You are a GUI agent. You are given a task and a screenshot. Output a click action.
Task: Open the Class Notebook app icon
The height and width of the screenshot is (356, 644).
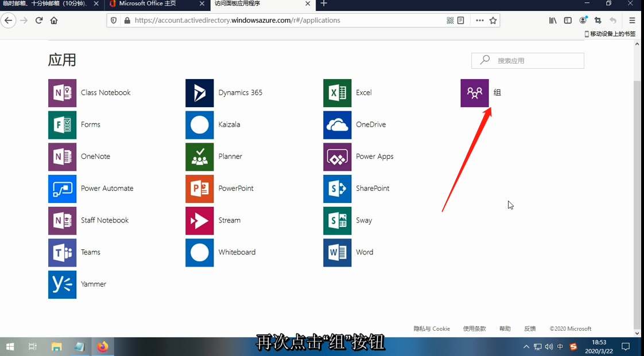point(62,93)
